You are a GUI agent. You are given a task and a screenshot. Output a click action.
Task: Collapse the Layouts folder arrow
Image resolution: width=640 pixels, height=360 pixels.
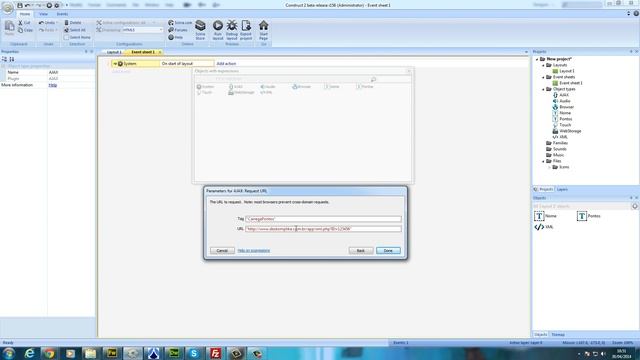543,65
